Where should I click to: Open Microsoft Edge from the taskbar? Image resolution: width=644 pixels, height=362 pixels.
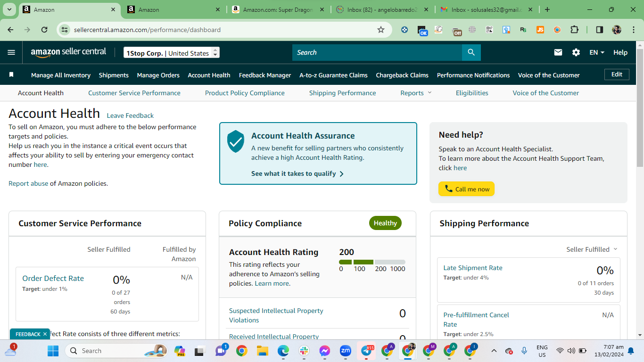point(283,351)
